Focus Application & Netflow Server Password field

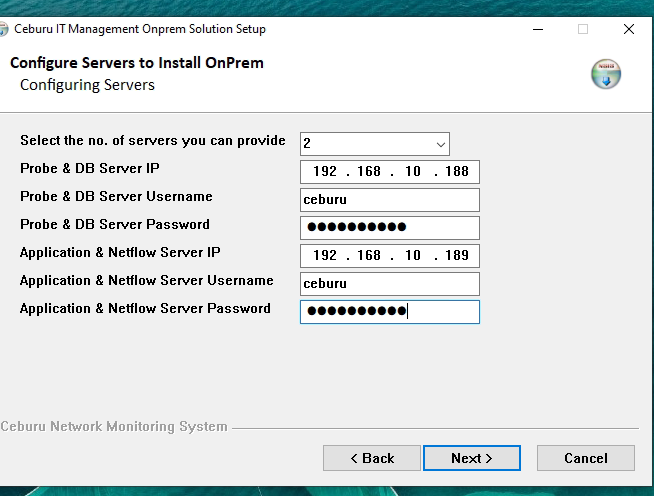390,312
